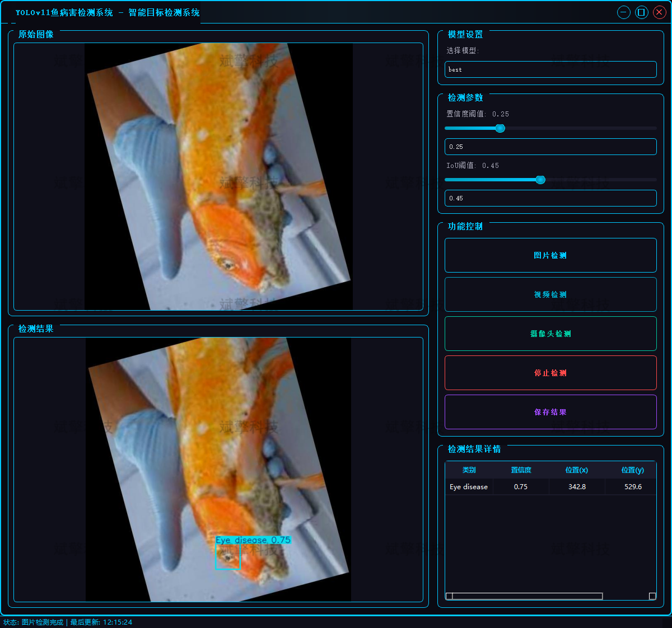Select the Eye disease result cell
Viewport: 672px width, 628px height.
click(x=469, y=487)
